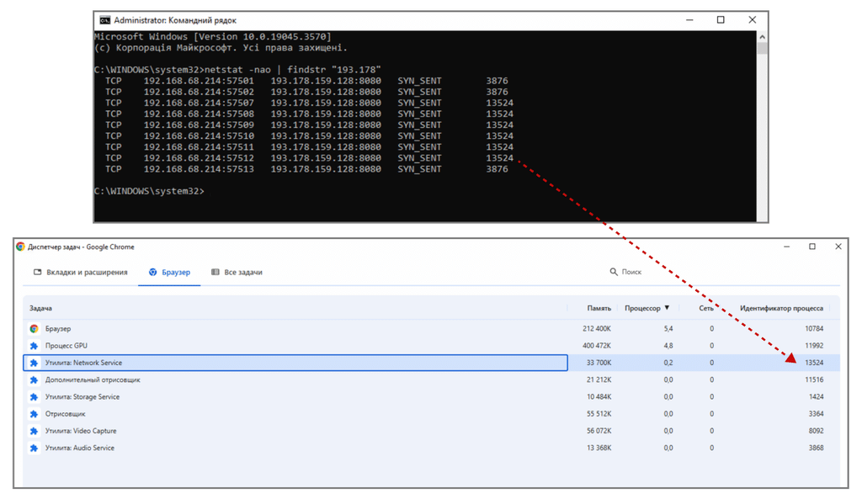Screen dimensions: 862x504
Task: Click the Audio Service puzzle icon
Action: click(34, 448)
